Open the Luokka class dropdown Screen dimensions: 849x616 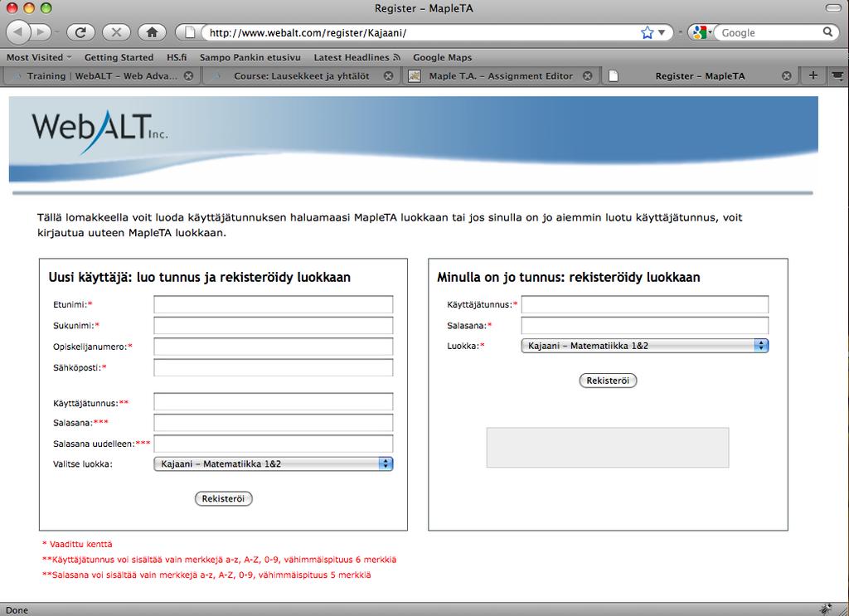(645, 346)
